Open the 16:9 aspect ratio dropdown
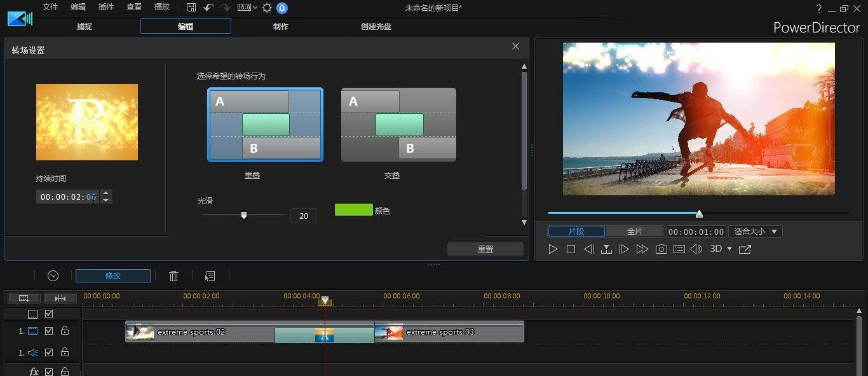Screen dimensions: 868x376 [247, 8]
